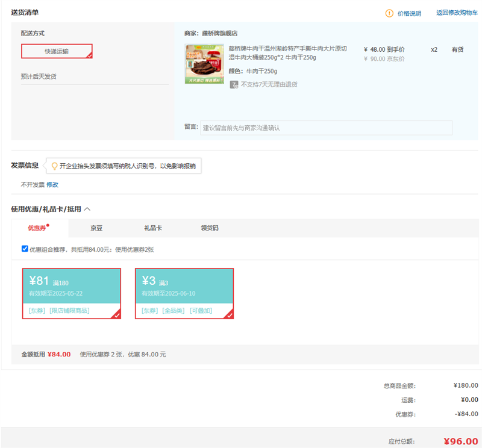Click the 藤桥牌旗舰店 merchant name

point(219,33)
